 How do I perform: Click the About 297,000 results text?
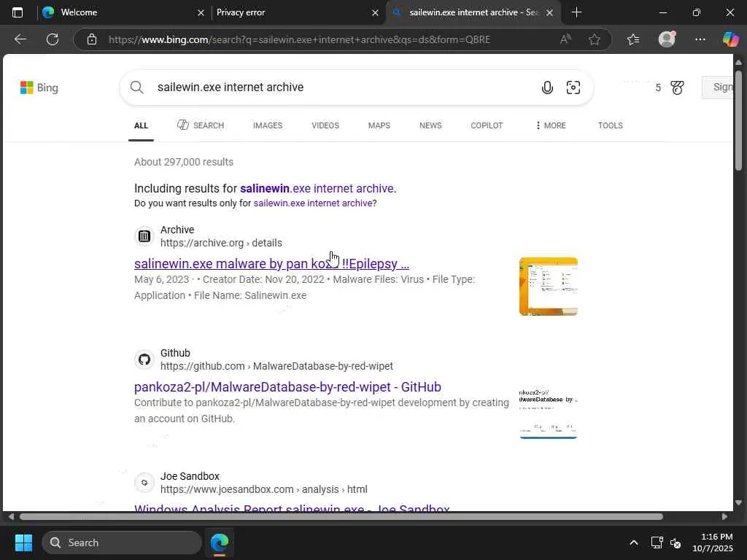pyautogui.click(x=184, y=162)
